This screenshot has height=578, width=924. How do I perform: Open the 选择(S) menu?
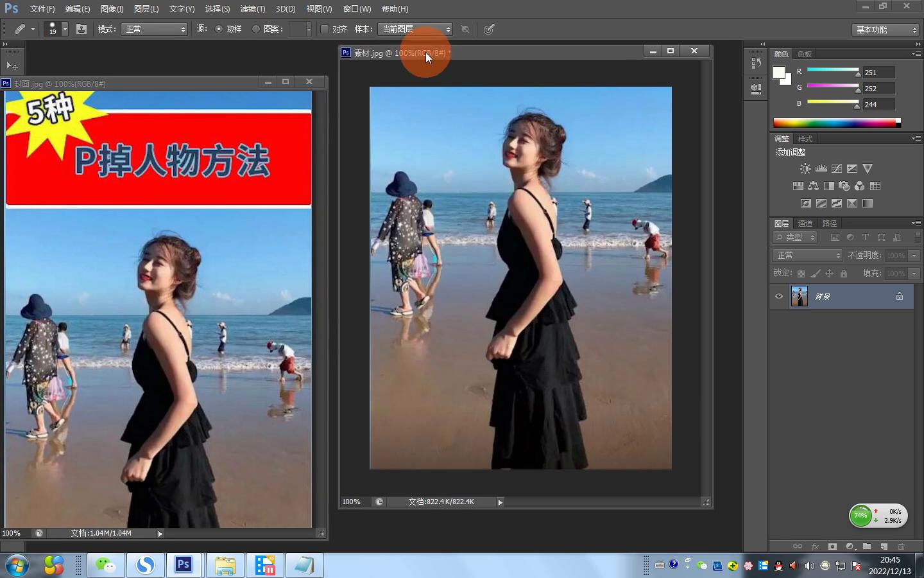click(217, 9)
